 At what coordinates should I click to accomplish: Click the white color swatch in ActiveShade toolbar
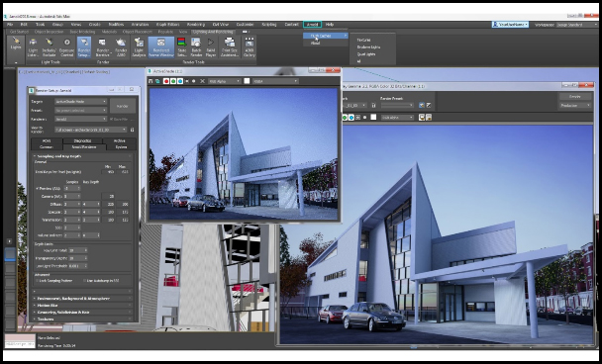247,81
